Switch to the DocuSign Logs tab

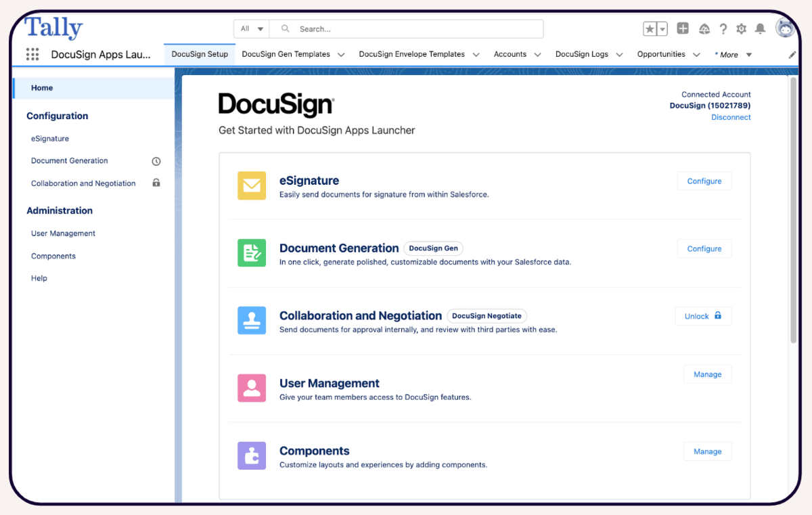point(582,53)
